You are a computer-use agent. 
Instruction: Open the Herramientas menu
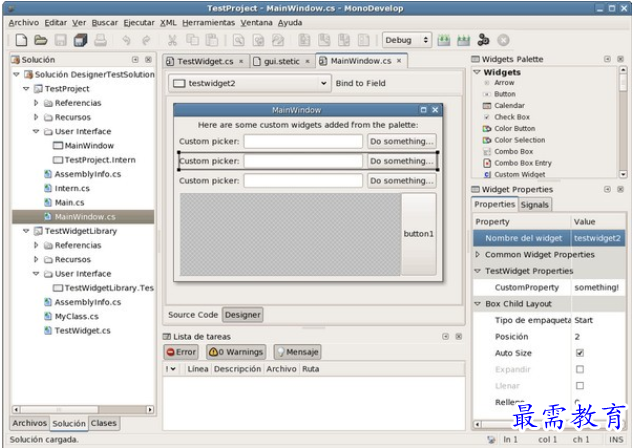pos(208,23)
